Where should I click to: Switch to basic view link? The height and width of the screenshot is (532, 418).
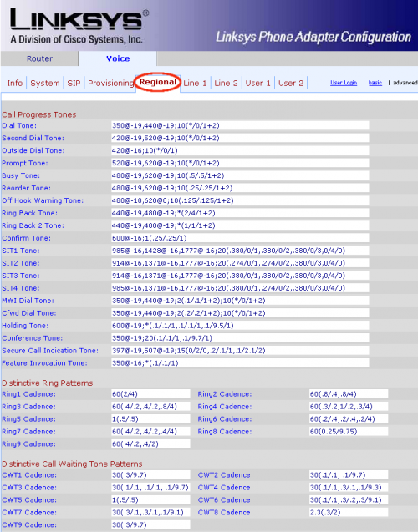(375, 83)
